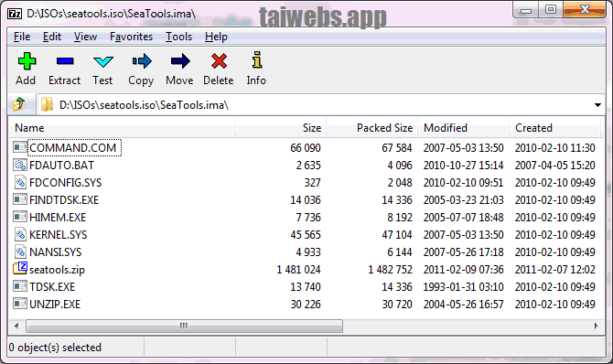This screenshot has height=364, width=613.
Task: Select the TDSK.EXE file name
Action: pyautogui.click(x=52, y=287)
